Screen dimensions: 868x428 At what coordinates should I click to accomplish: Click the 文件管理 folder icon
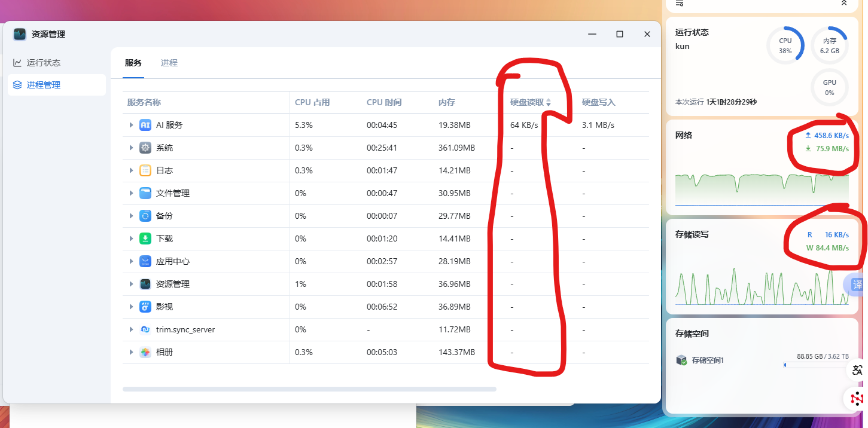click(x=145, y=193)
